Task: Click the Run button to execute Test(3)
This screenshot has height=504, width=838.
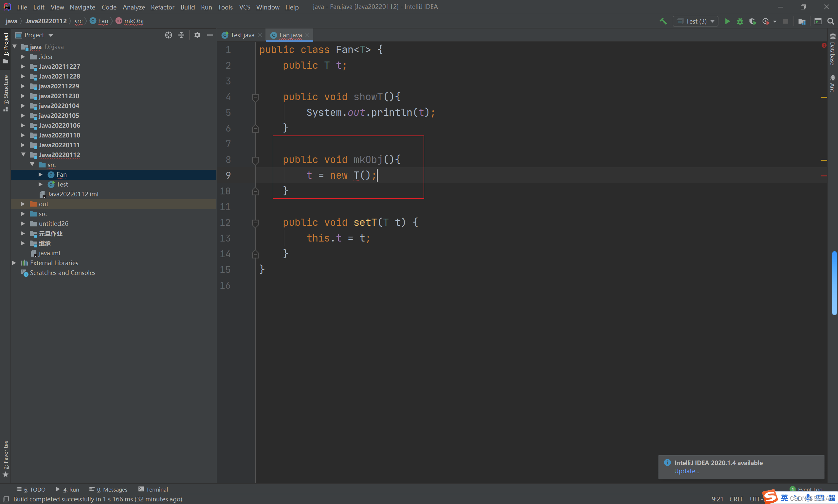Action: pyautogui.click(x=728, y=22)
